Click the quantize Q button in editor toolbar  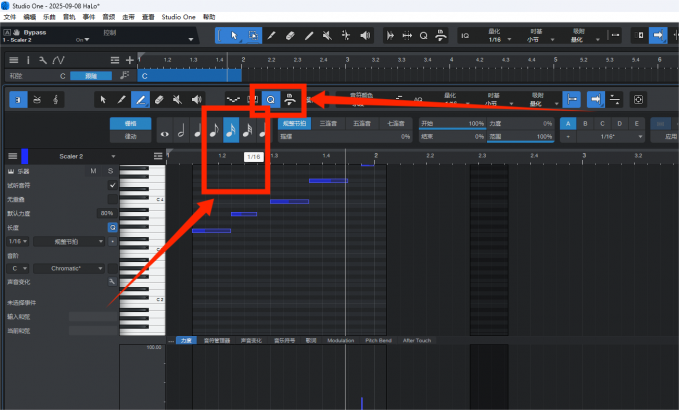[270, 100]
